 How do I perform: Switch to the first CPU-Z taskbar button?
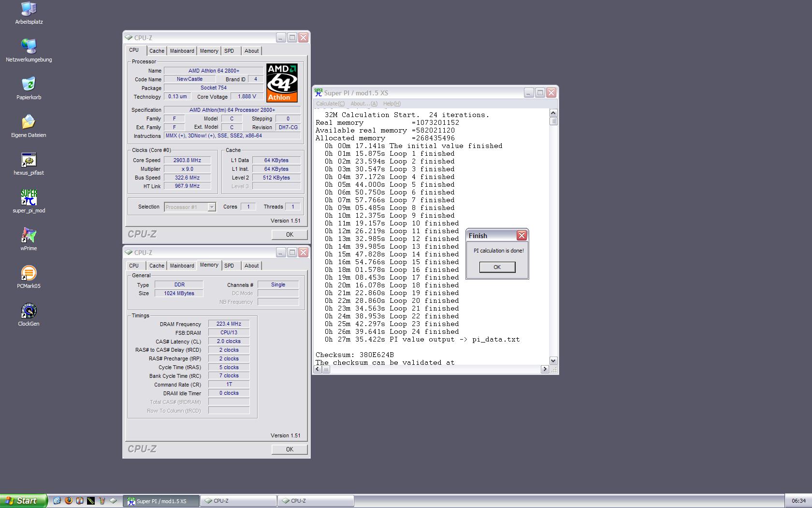[x=239, y=501]
